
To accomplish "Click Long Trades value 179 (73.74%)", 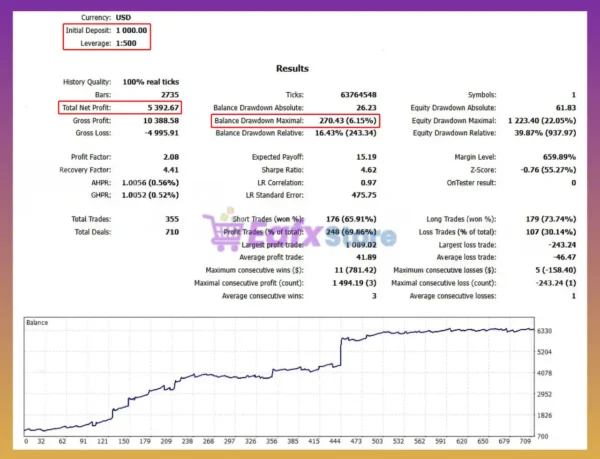I will point(551,219).
